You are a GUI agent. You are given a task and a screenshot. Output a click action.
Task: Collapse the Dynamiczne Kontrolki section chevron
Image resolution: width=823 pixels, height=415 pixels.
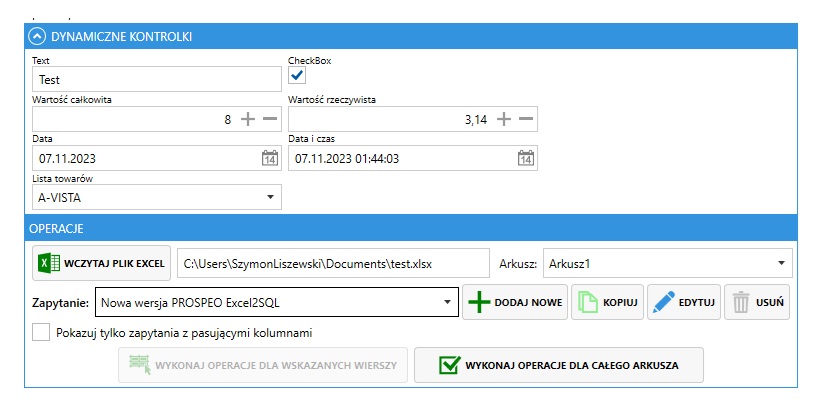pos(37,37)
